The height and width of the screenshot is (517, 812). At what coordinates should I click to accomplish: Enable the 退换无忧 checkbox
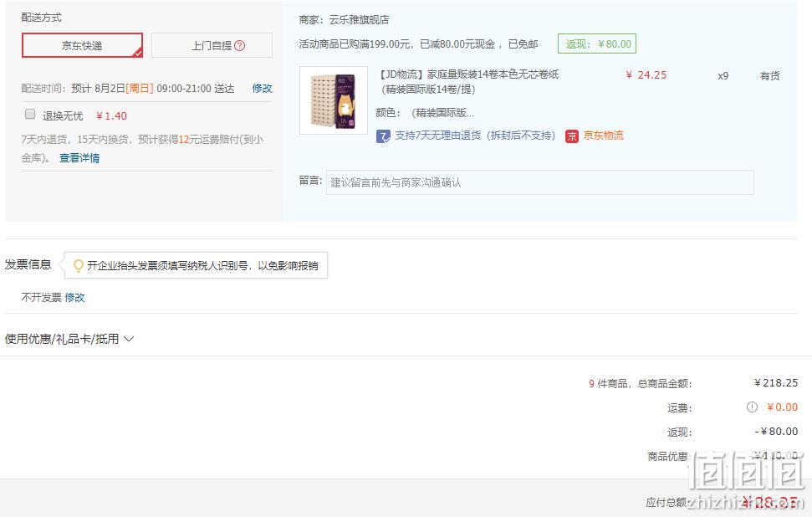click(30, 114)
